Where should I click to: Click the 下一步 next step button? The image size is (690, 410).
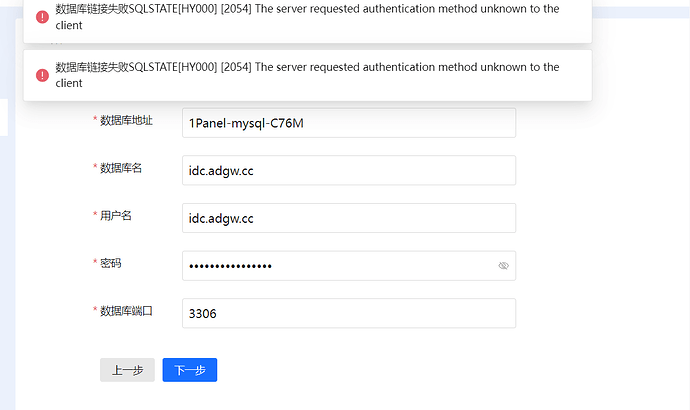click(190, 370)
